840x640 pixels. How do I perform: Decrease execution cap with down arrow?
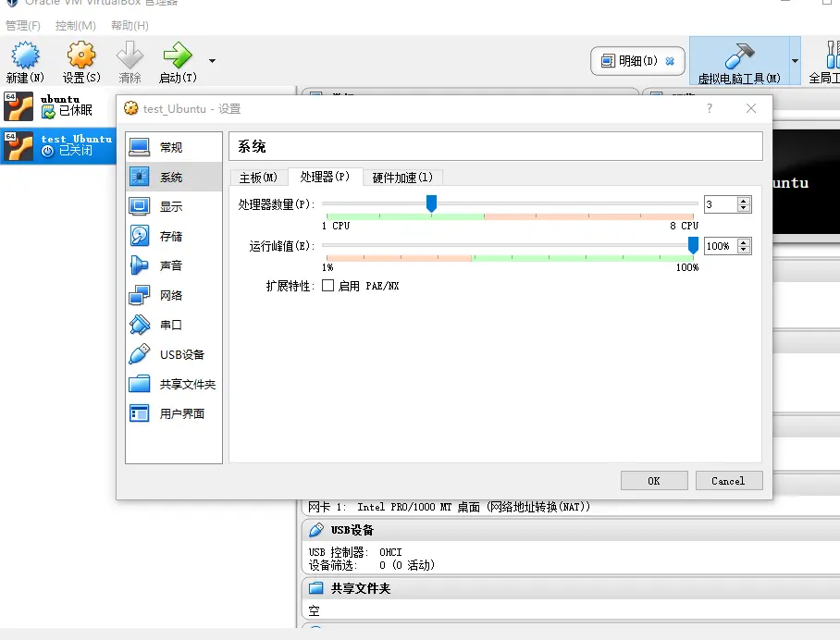click(x=743, y=250)
